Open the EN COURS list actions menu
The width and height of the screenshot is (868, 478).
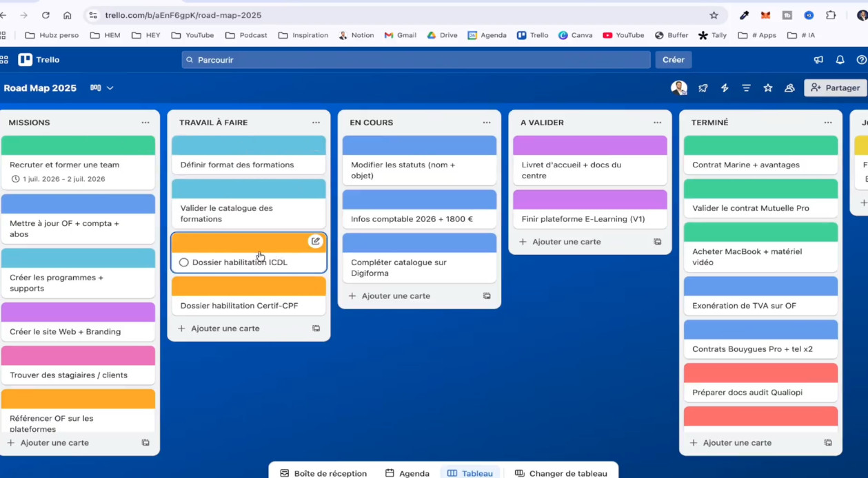coord(487,123)
